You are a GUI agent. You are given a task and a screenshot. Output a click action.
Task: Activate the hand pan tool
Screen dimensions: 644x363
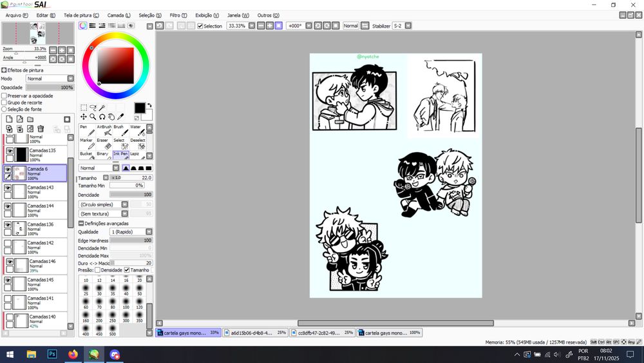click(x=111, y=117)
